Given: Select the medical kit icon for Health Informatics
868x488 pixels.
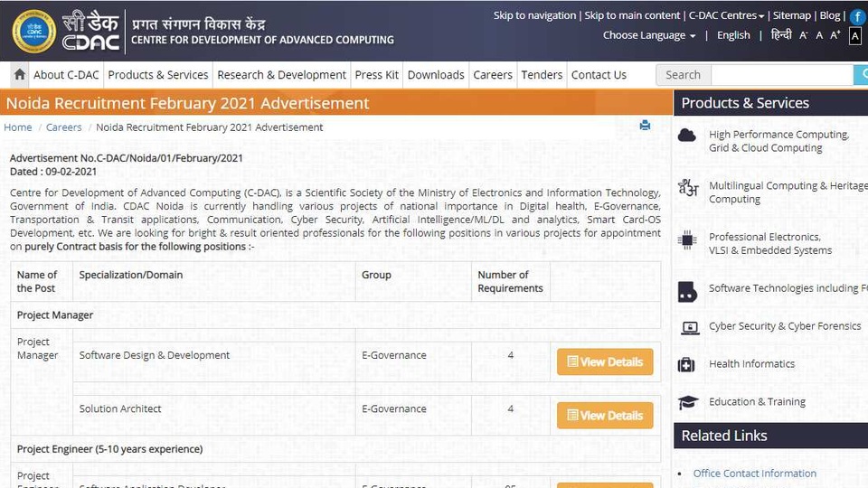Looking at the screenshot, I should 686,364.
